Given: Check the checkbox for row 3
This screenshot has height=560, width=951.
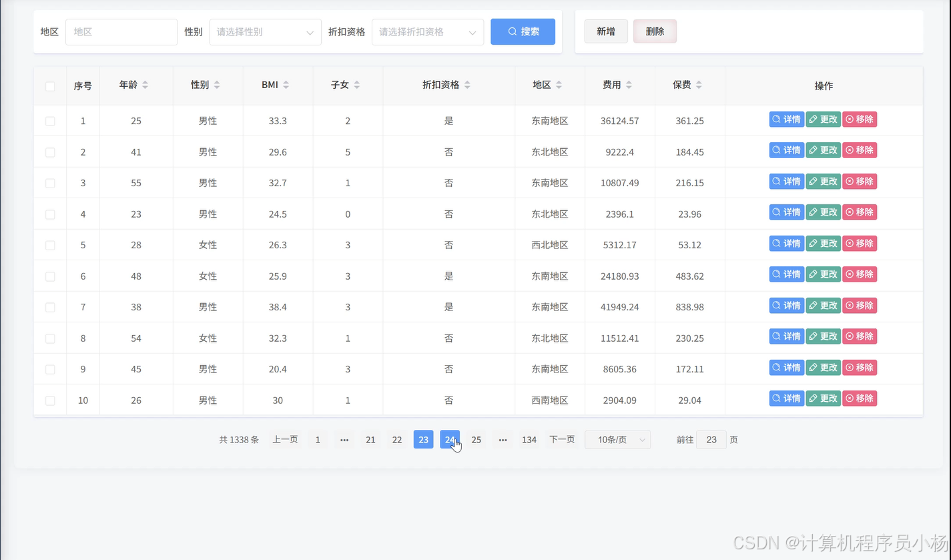Looking at the screenshot, I should (x=50, y=183).
